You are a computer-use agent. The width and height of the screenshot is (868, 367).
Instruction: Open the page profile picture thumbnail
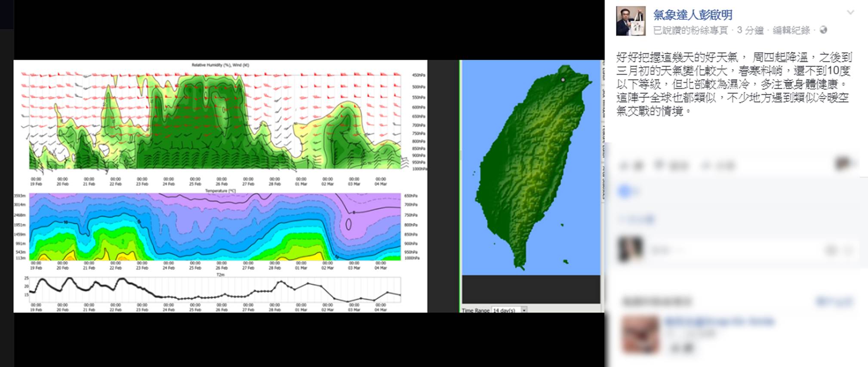click(631, 21)
